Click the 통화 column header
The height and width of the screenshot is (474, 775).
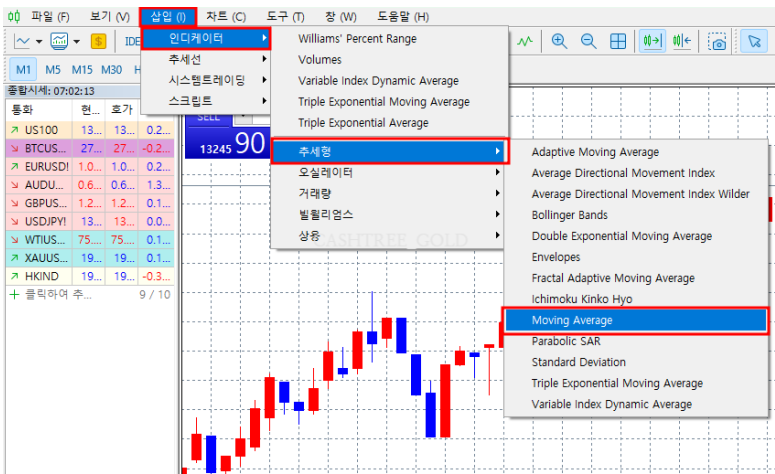39,110
